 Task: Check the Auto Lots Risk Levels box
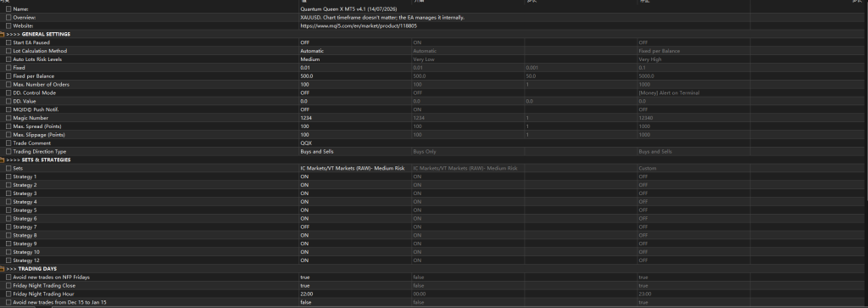(x=8, y=59)
